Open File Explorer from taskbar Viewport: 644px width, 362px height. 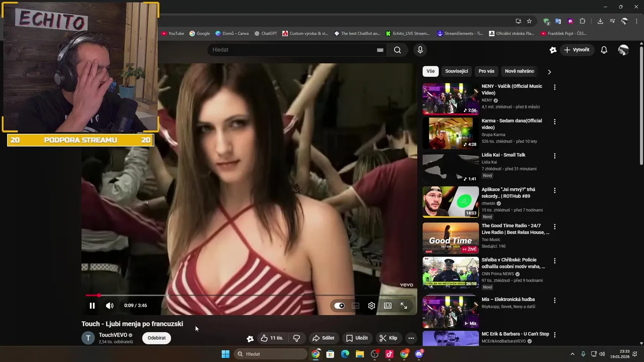360,354
